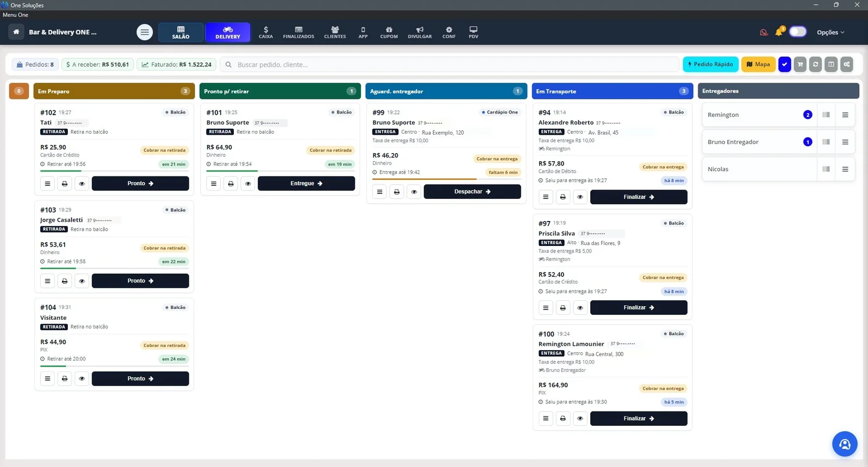Click the orange 0 counter badge
This screenshot has width=868, height=467.
[x=19, y=91]
